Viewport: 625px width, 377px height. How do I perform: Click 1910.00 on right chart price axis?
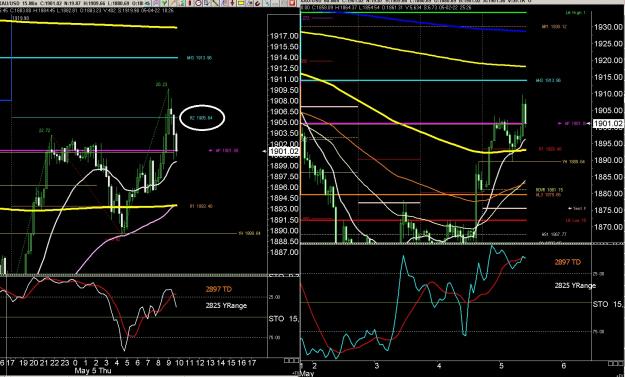tap(608, 94)
